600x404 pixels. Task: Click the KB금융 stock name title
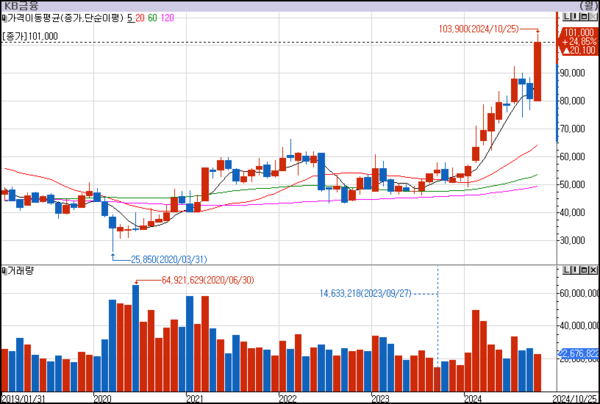click(x=20, y=6)
